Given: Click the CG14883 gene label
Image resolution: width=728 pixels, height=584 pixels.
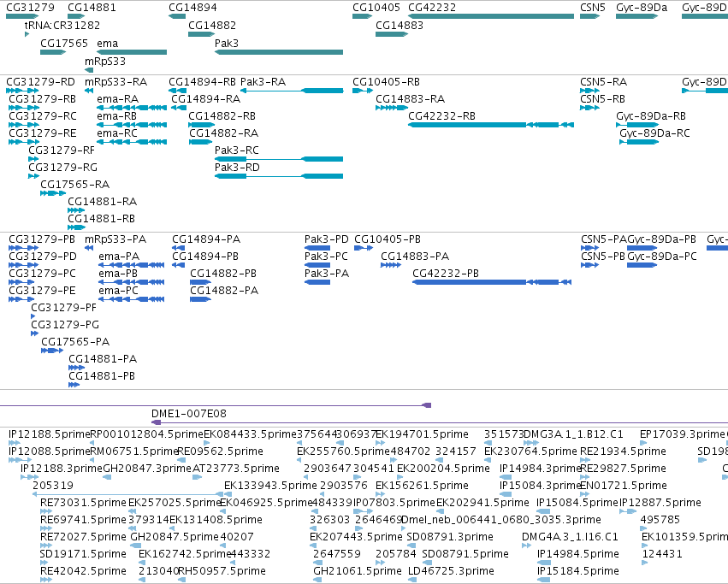Looking at the screenshot, I should (400, 25).
